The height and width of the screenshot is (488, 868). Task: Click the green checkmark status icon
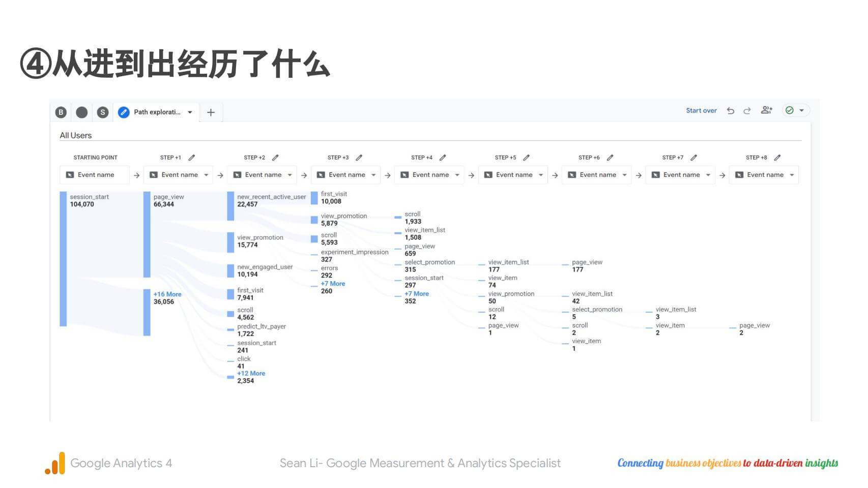(x=789, y=110)
